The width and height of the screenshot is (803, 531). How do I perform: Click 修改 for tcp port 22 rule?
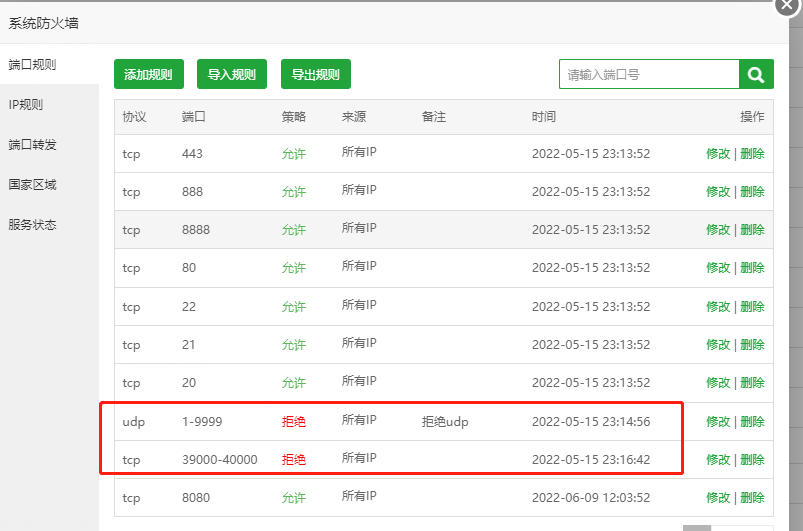(x=718, y=306)
